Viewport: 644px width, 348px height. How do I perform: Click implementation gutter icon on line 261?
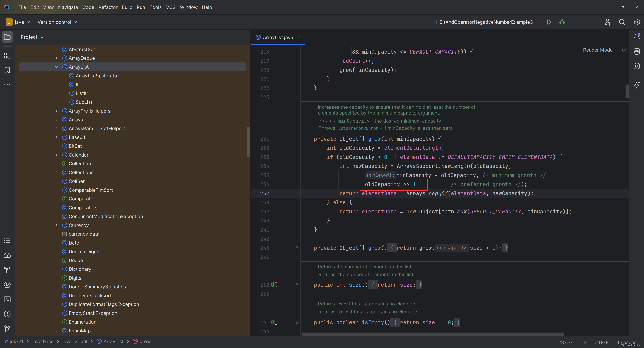[274, 322]
